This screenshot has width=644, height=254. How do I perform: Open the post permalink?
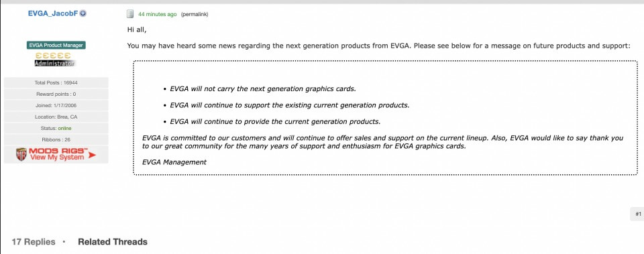click(x=195, y=14)
